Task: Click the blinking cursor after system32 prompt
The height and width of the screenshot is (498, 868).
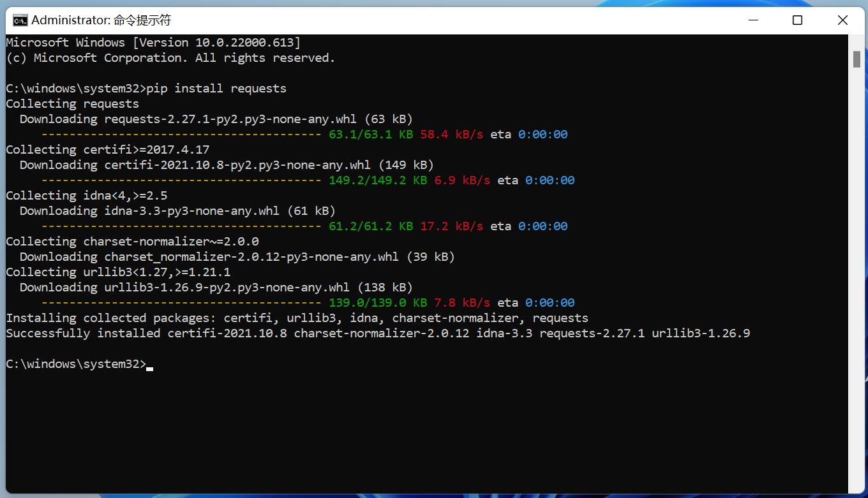Action: pos(149,365)
